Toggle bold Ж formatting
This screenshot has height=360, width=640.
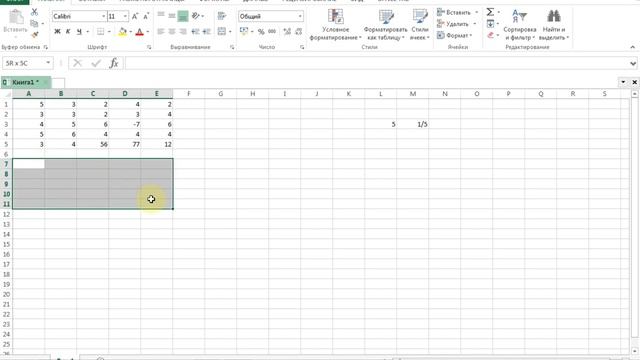click(57, 31)
